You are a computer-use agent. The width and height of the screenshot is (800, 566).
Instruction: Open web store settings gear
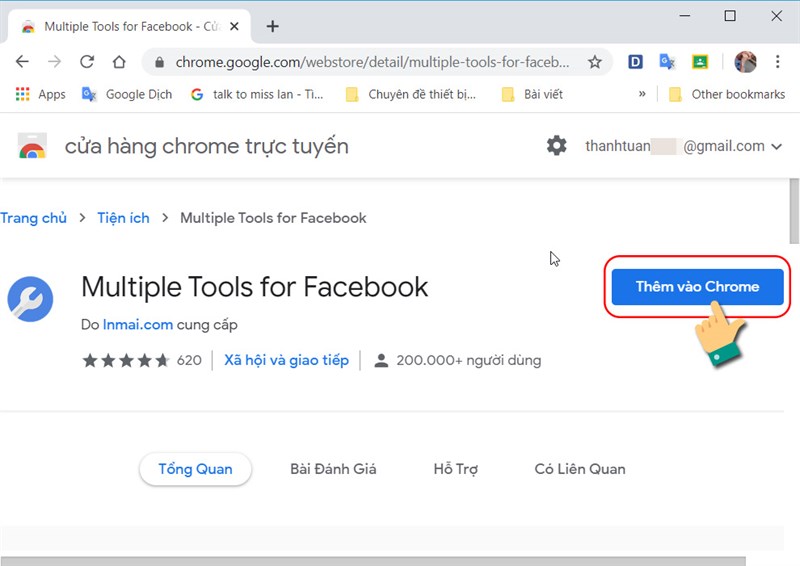coord(557,146)
